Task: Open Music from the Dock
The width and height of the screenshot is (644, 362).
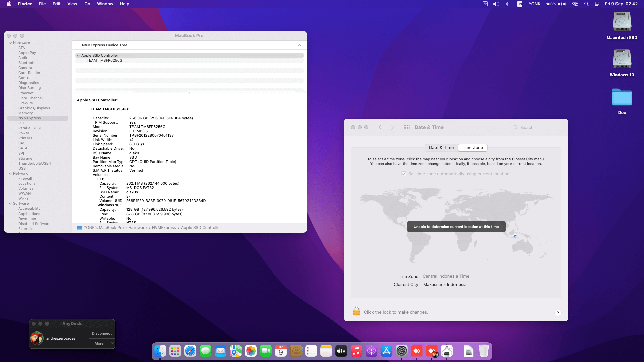Action: click(356, 351)
